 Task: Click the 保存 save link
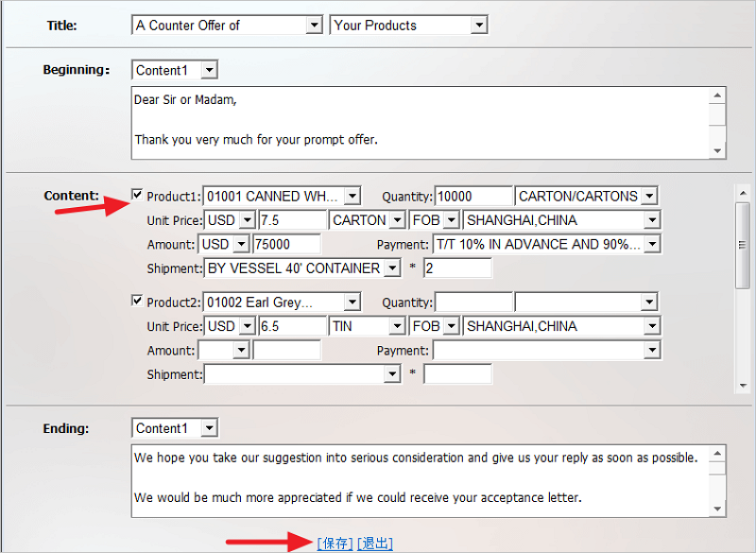pyautogui.click(x=335, y=543)
